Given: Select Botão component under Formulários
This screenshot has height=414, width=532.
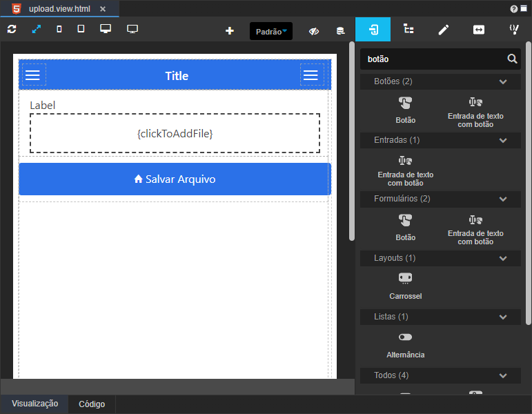Looking at the screenshot, I should click(406, 228).
